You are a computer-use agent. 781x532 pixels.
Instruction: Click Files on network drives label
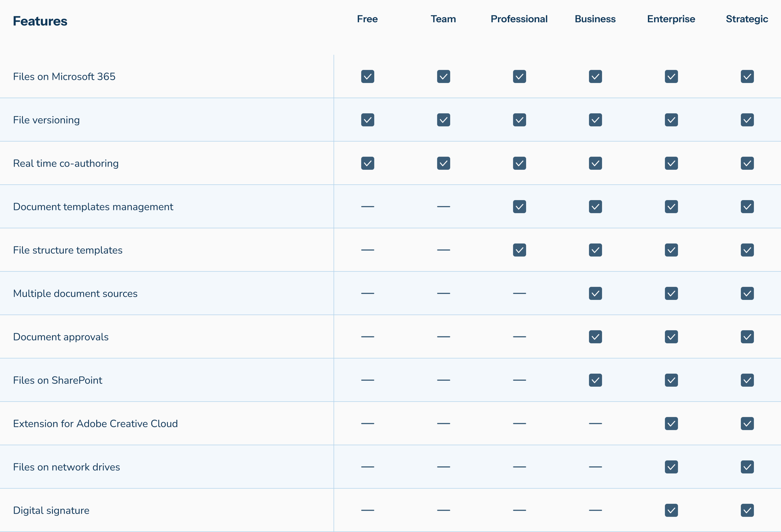tap(67, 467)
